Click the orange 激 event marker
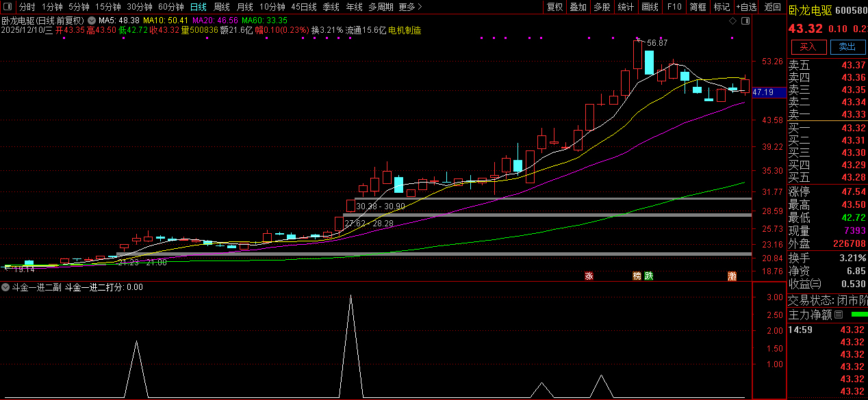The height and width of the screenshot is (400, 868). (732, 276)
